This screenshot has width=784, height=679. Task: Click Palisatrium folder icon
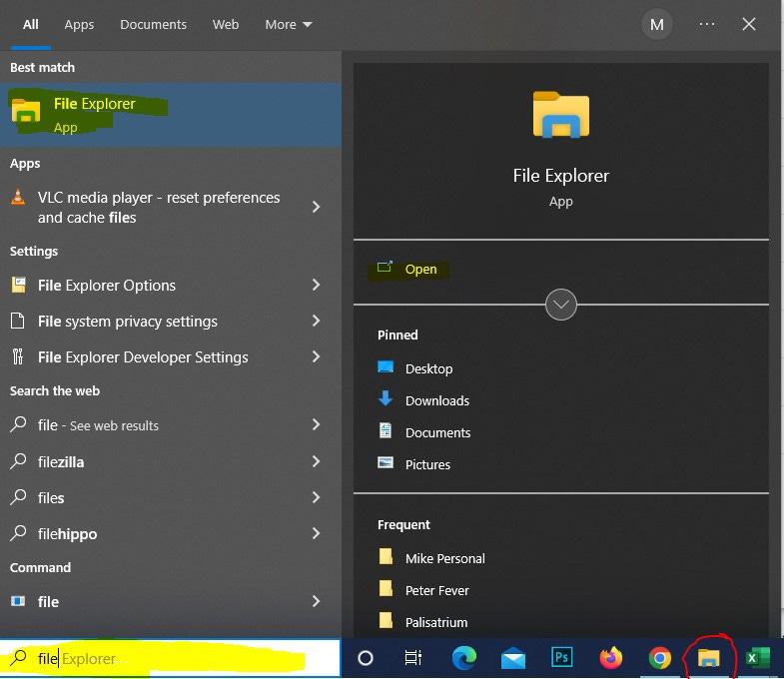click(x=386, y=620)
